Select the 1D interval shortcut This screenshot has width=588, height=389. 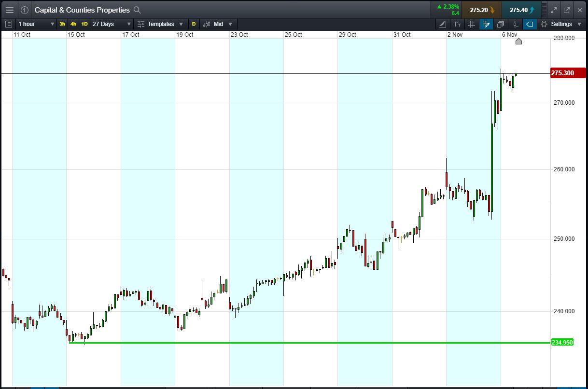point(84,24)
